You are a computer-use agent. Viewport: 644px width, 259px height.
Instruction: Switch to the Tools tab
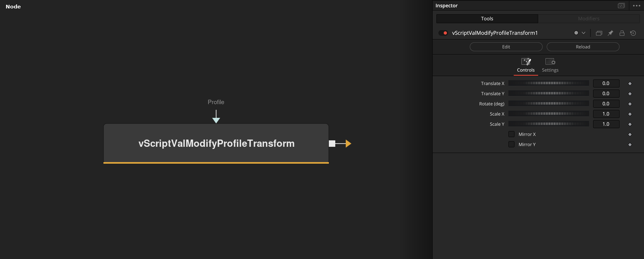(x=487, y=18)
